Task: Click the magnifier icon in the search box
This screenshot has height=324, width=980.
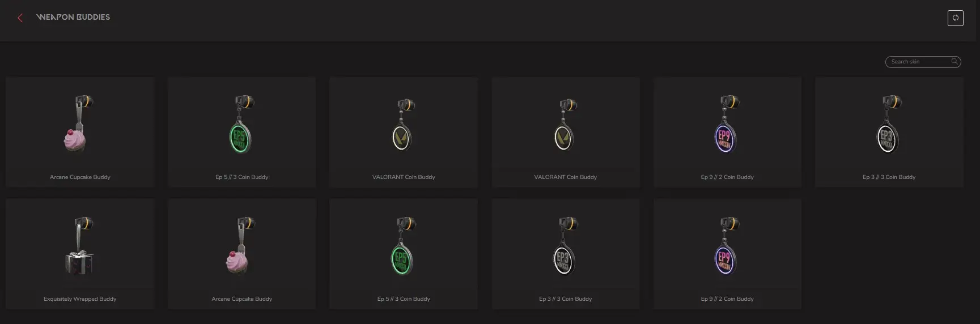Action: click(x=954, y=61)
